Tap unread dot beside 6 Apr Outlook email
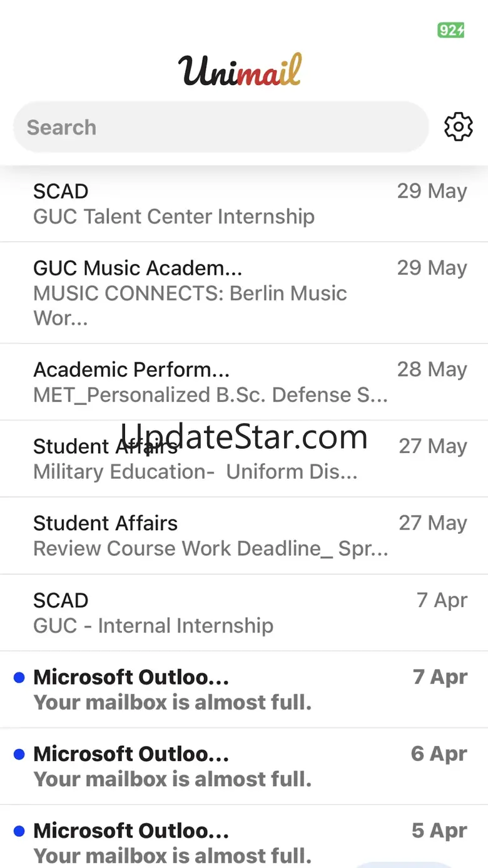The height and width of the screenshot is (868, 488). (x=19, y=755)
